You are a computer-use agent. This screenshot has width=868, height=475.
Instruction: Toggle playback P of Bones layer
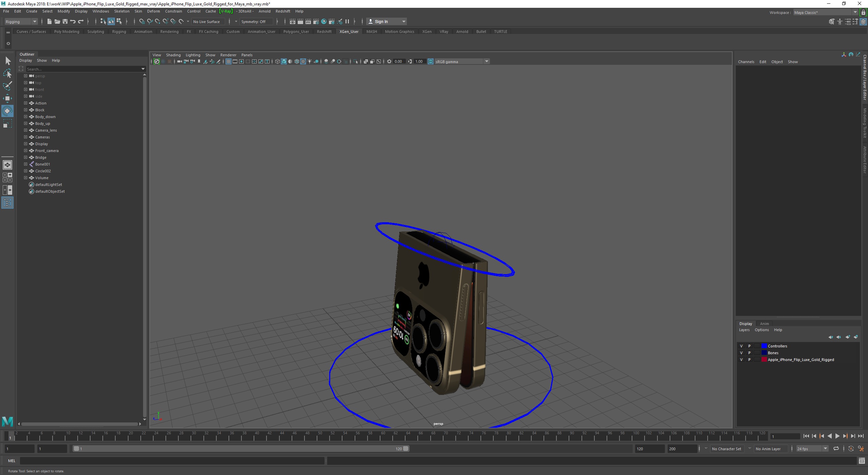[x=749, y=353]
